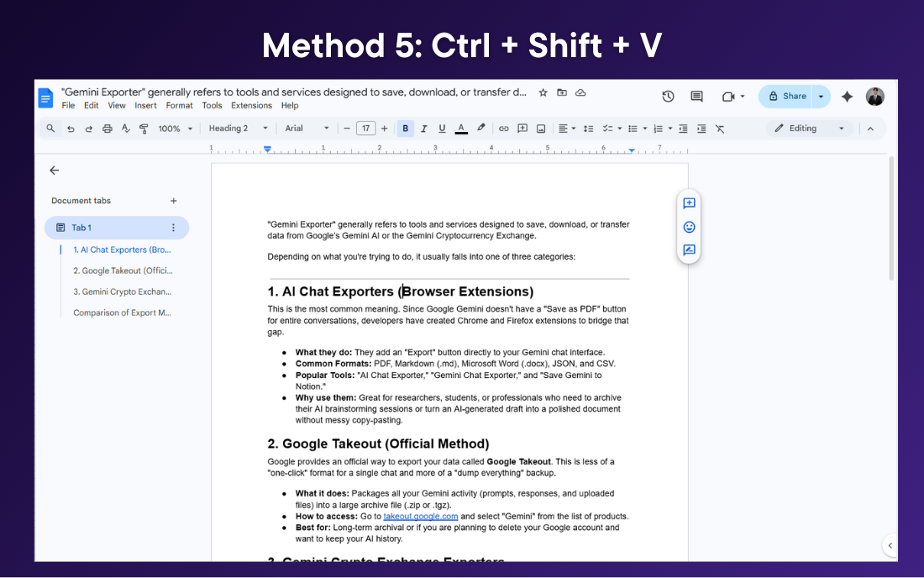Open the File menu
The image size is (924, 578).
[x=68, y=106]
